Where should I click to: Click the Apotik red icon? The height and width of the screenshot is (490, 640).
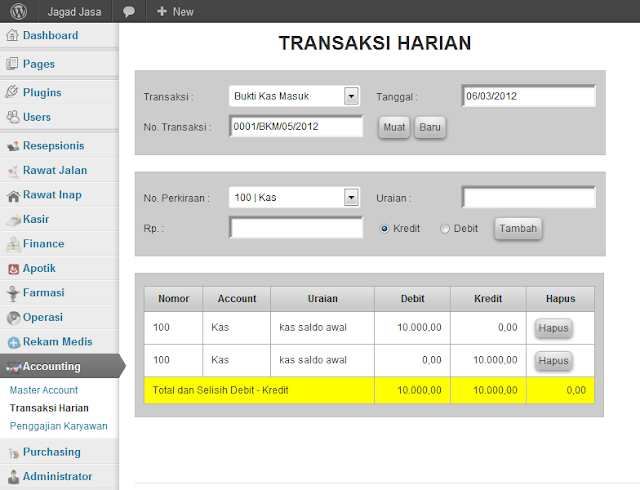(13, 269)
